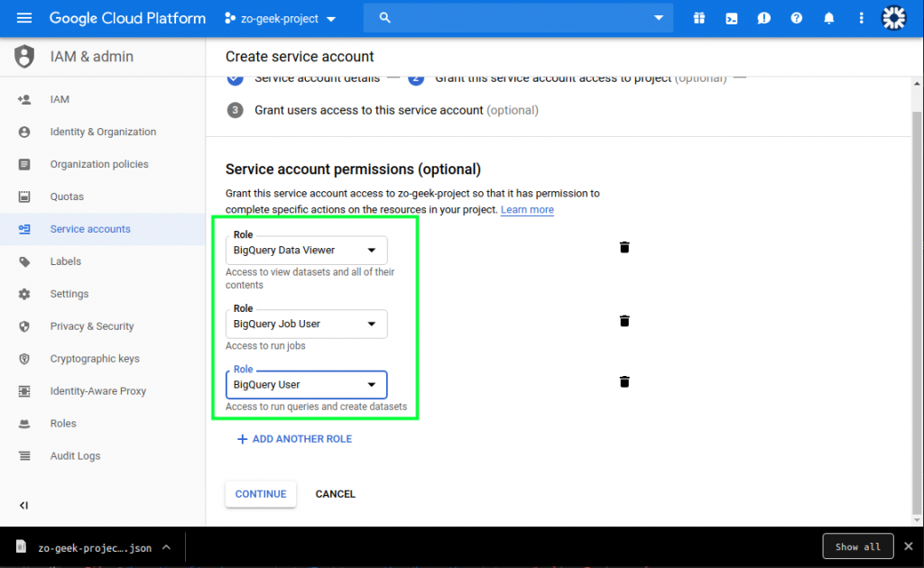
Task: Click the Roles hat icon
Action: click(24, 423)
